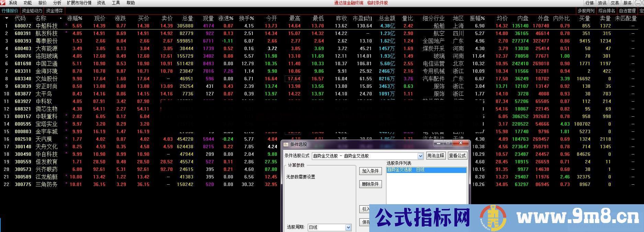Open the 帮助 menu

pyautogui.click(x=131, y=3)
